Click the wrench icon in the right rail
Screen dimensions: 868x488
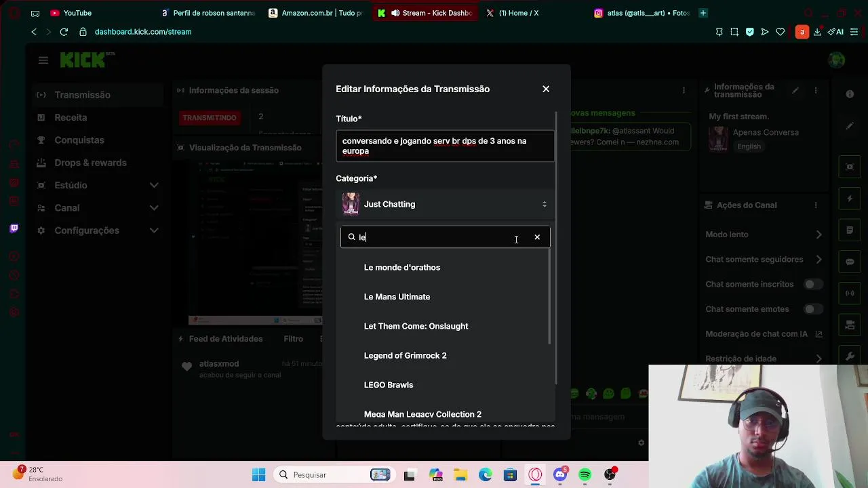[850, 357]
